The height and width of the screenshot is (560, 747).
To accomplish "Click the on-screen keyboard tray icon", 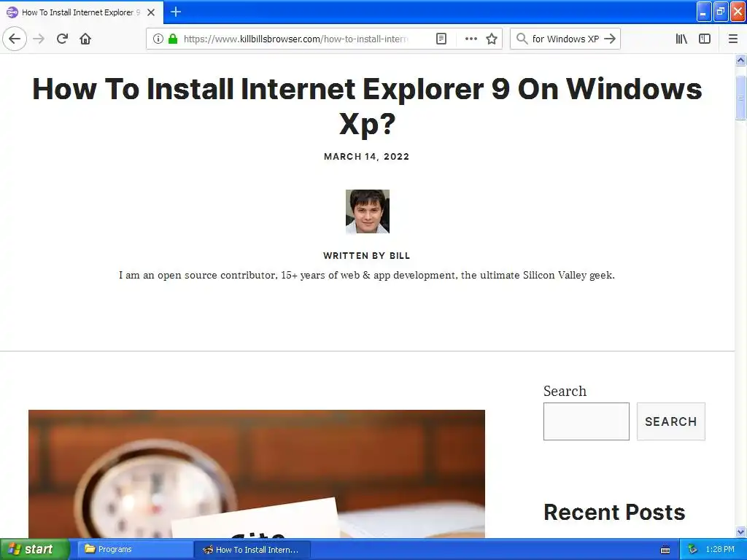I will point(665,550).
